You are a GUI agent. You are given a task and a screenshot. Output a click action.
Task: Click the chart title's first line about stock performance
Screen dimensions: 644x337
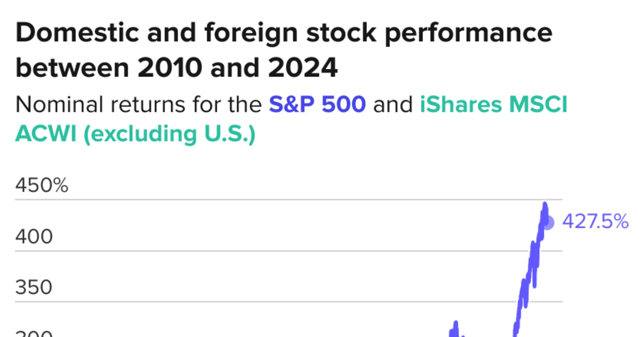pos(284,33)
